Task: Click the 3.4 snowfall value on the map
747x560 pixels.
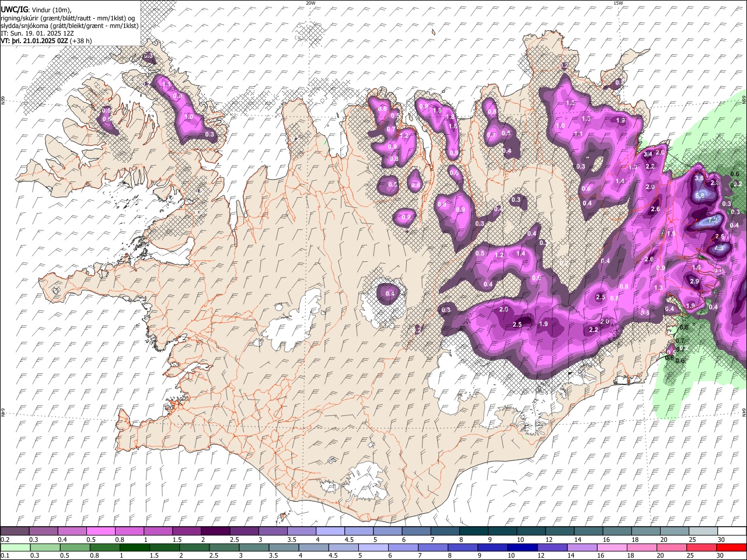Action: (x=648, y=154)
